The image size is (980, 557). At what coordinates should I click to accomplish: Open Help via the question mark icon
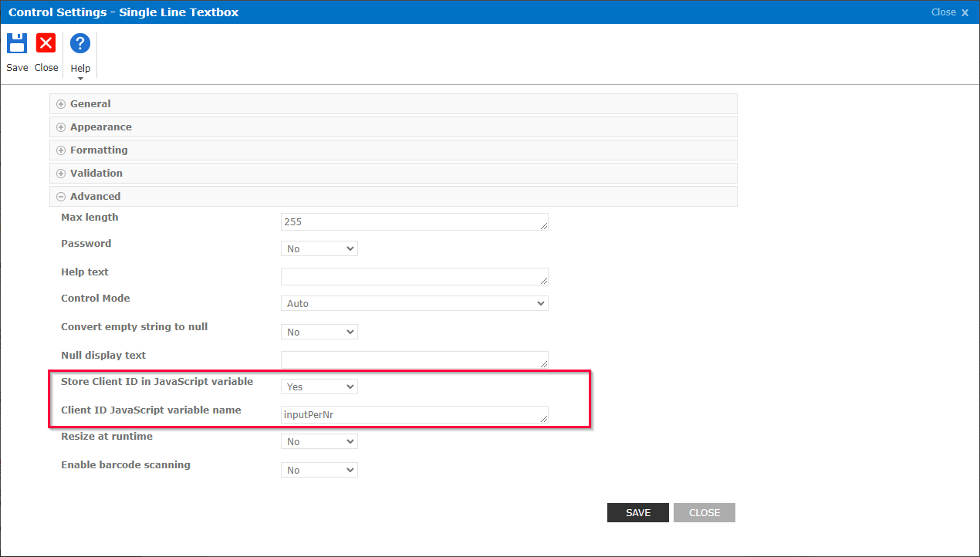coord(79,43)
